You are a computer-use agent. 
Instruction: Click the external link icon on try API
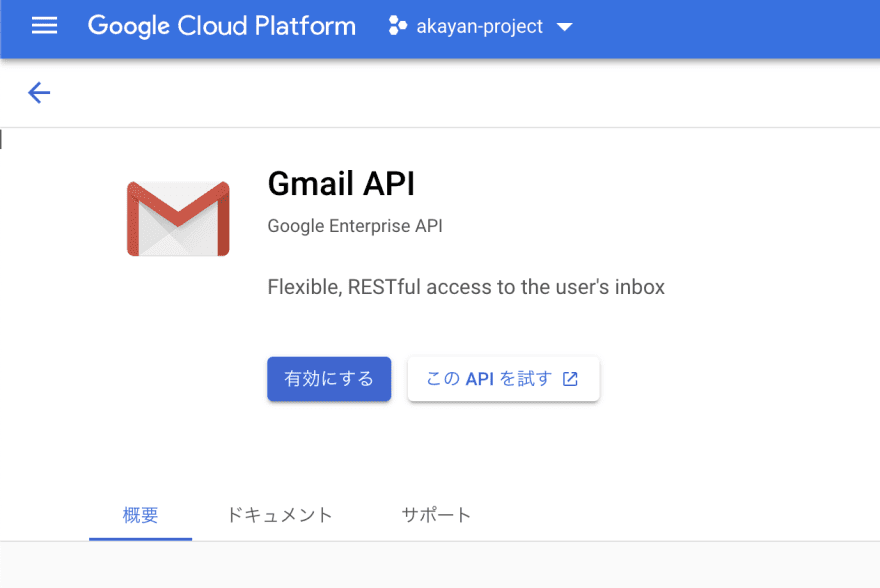click(x=570, y=379)
